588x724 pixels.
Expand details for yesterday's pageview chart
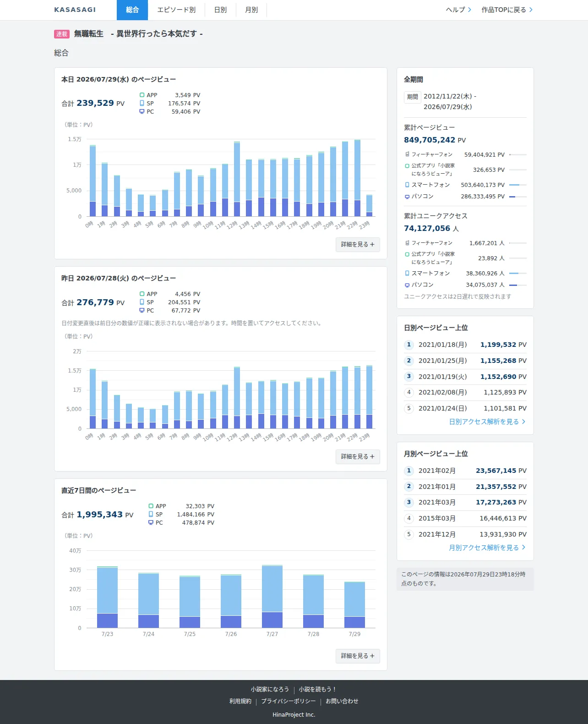[x=358, y=457]
